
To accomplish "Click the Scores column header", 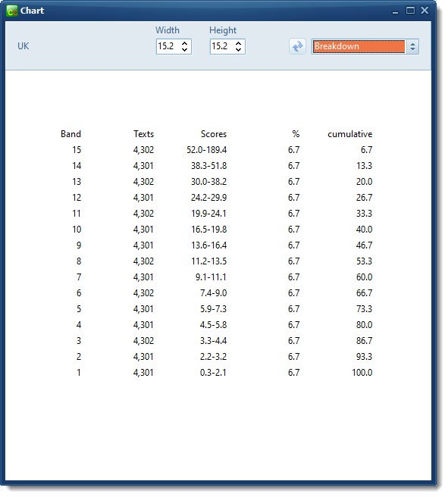I will 214,134.
